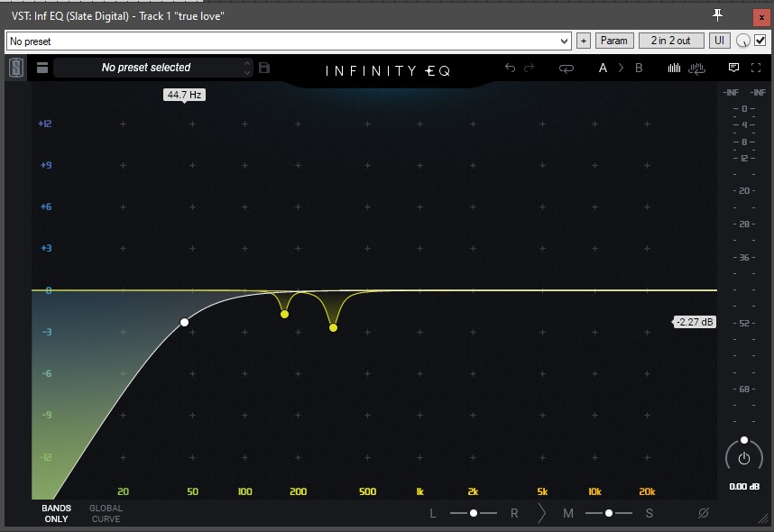Viewport: 774px width, 532px height.
Task: Enable BANDS ONLY display mode
Action: 56,513
